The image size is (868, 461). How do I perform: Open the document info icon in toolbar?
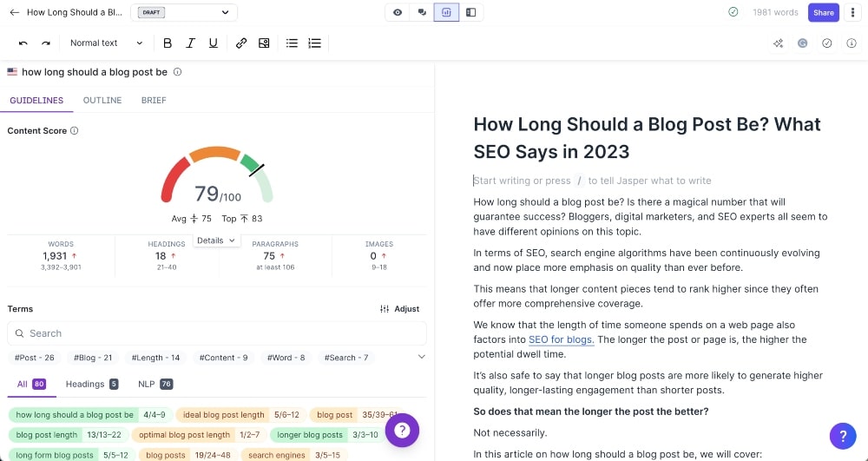point(852,43)
